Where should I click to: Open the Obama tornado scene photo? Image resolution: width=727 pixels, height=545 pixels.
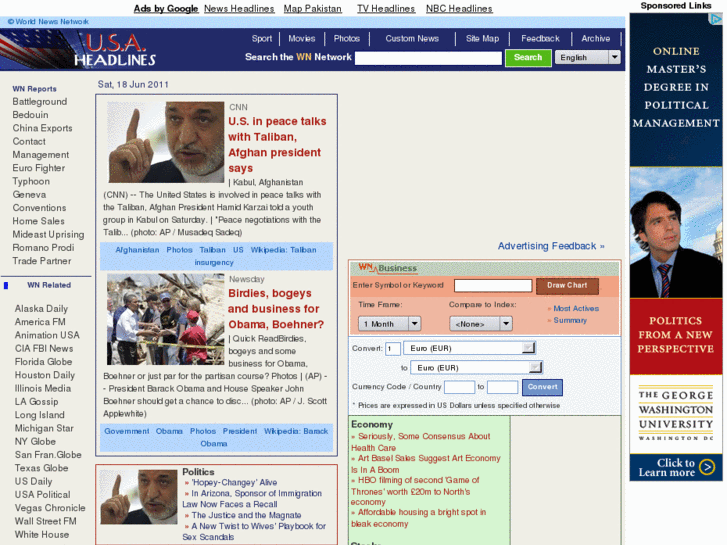click(x=166, y=319)
